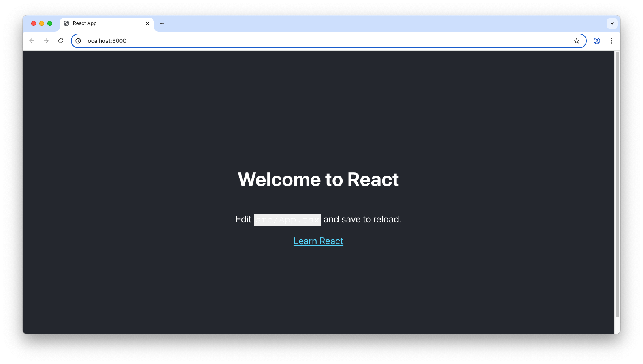
Task: Select the React App tab
Action: [107, 24]
